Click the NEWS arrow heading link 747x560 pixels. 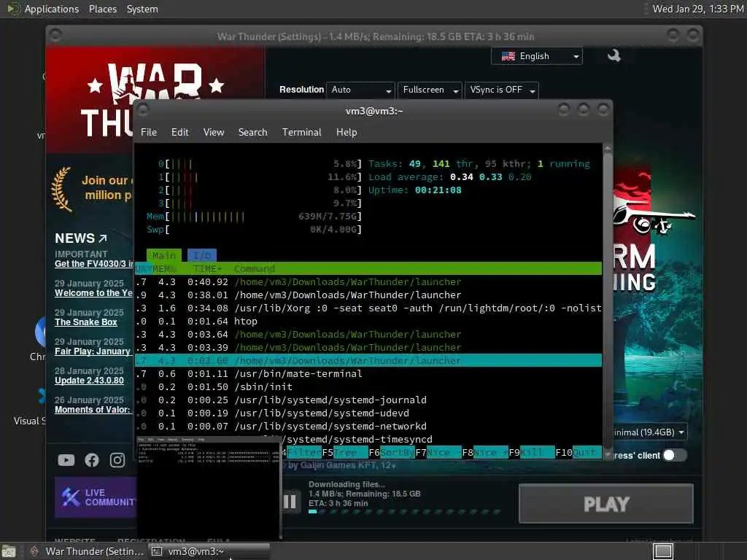coord(81,238)
